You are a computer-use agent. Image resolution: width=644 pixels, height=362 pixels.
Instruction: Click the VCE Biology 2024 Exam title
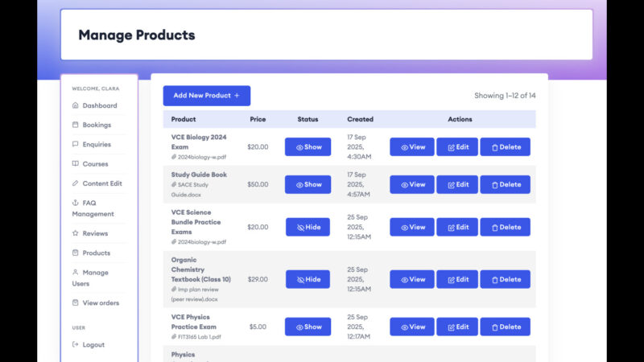(199, 142)
